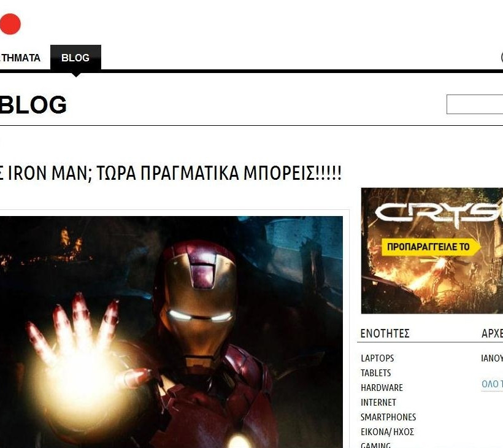503x448 pixels.
Task: Click the ΕΝΟΤΗΤΕΣ section heading
Action: (385, 333)
